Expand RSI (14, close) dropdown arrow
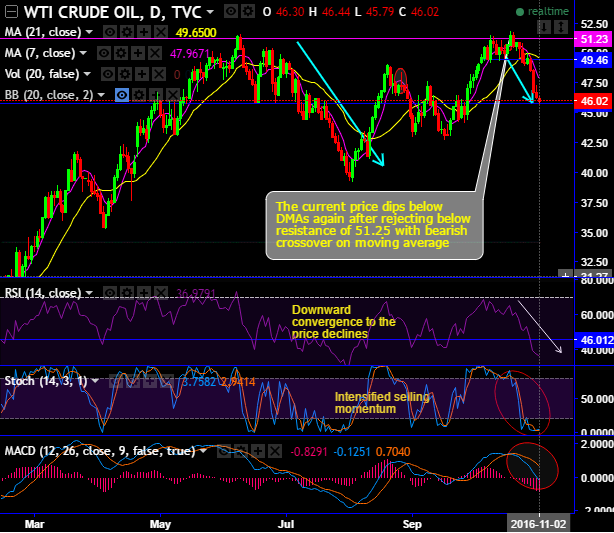The height and width of the screenshot is (533, 614). click(89, 293)
